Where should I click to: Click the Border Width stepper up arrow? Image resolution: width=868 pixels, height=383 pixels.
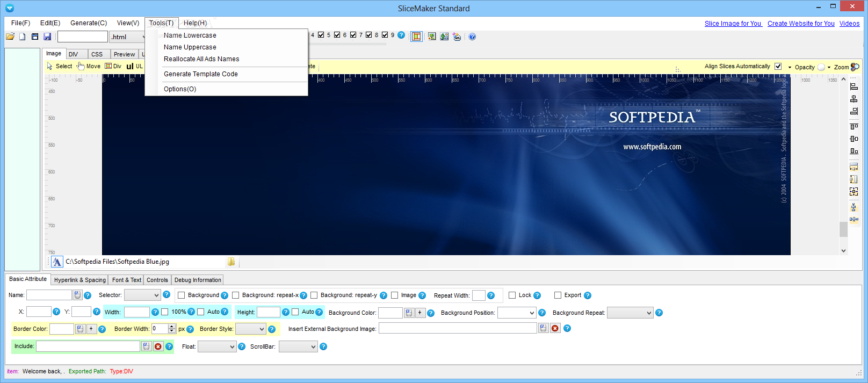[x=172, y=326]
